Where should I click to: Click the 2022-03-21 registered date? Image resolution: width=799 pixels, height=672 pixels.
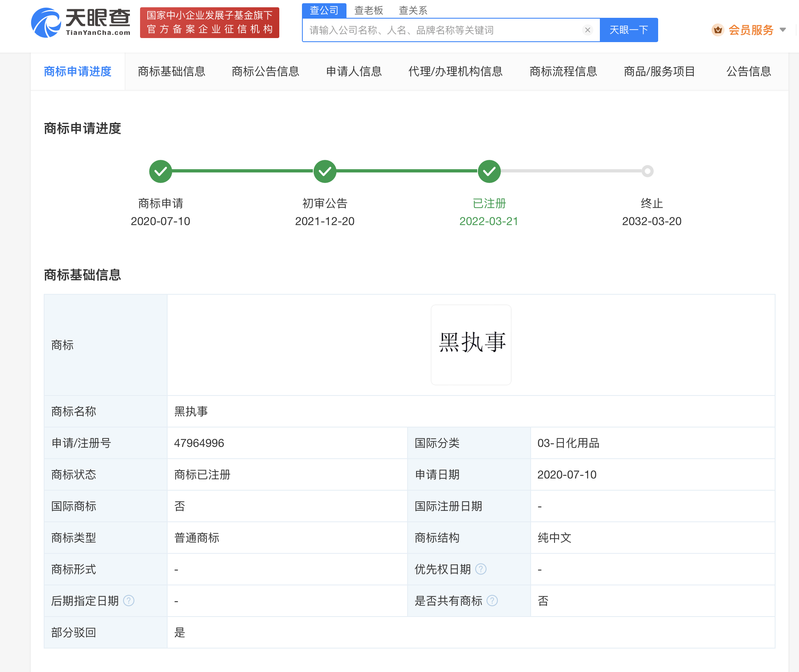tap(489, 221)
